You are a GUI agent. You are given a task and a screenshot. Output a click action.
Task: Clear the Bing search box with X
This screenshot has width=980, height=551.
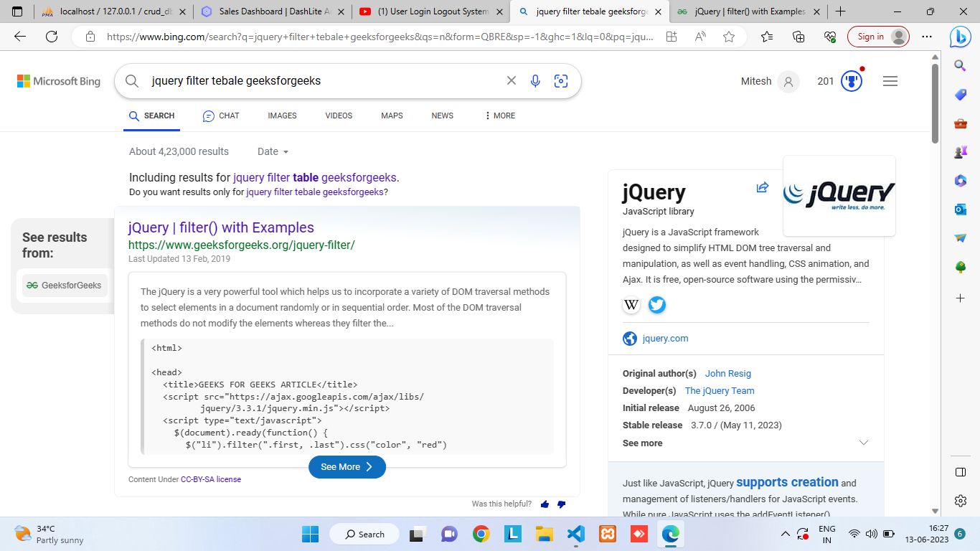tap(512, 81)
